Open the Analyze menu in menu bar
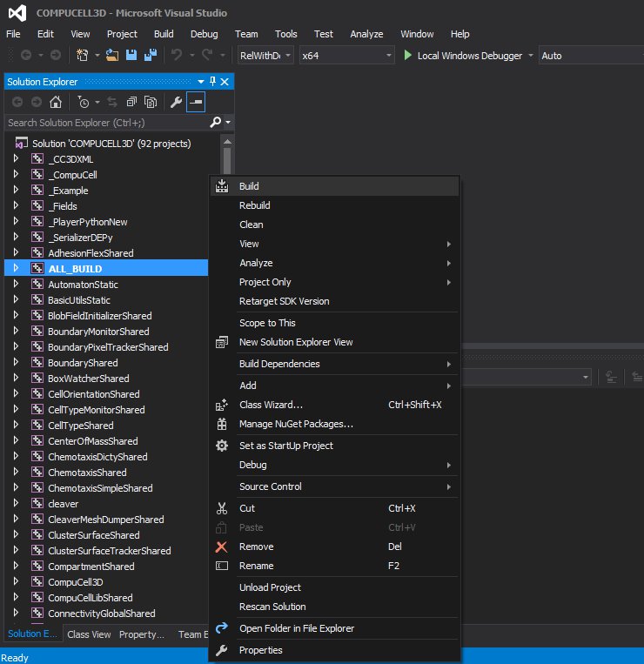This screenshot has width=644, height=664. tap(366, 34)
